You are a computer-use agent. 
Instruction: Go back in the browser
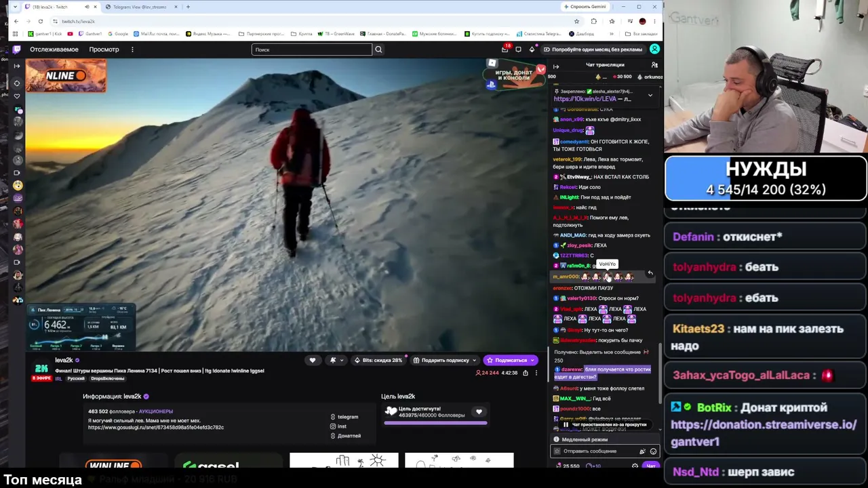[x=16, y=21]
